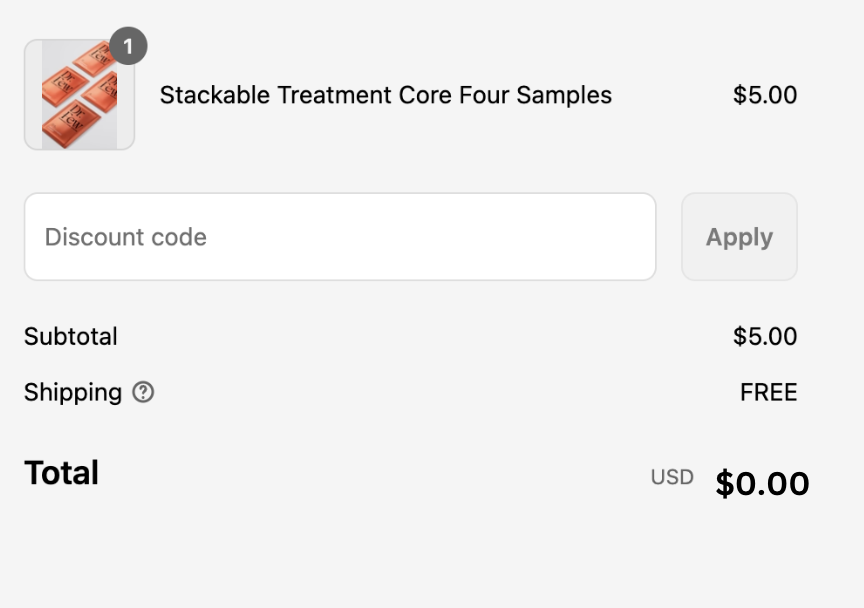Click the shipping help question mark icon
This screenshot has height=608, width=864.
tap(143, 392)
